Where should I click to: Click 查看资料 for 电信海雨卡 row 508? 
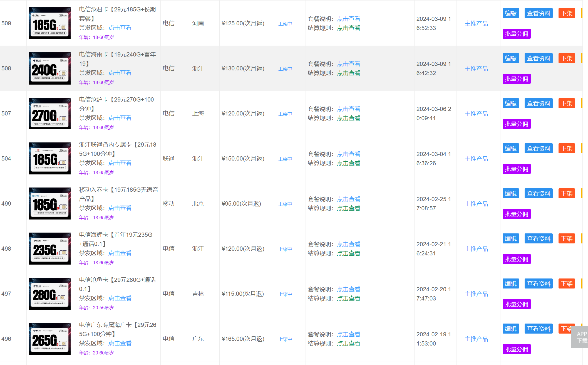point(538,58)
